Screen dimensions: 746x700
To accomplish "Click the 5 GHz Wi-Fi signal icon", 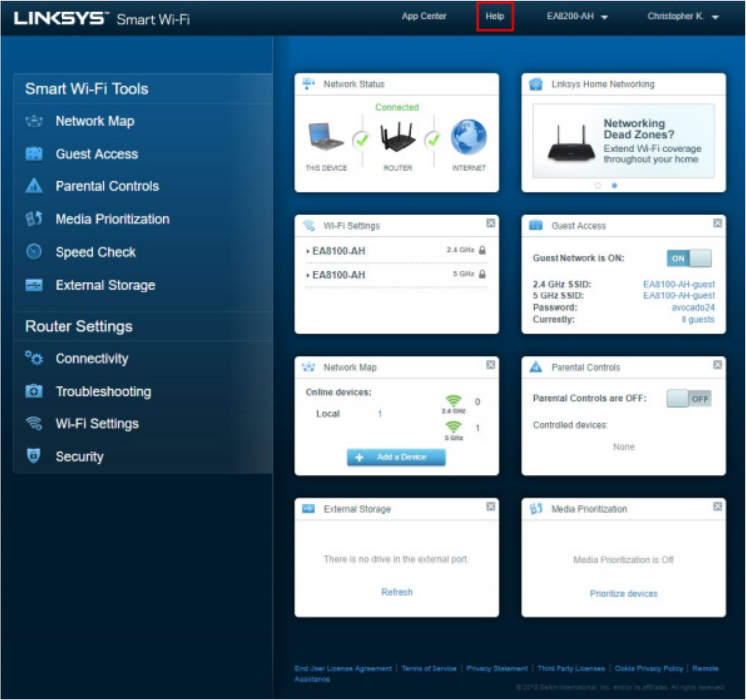I will tap(454, 427).
